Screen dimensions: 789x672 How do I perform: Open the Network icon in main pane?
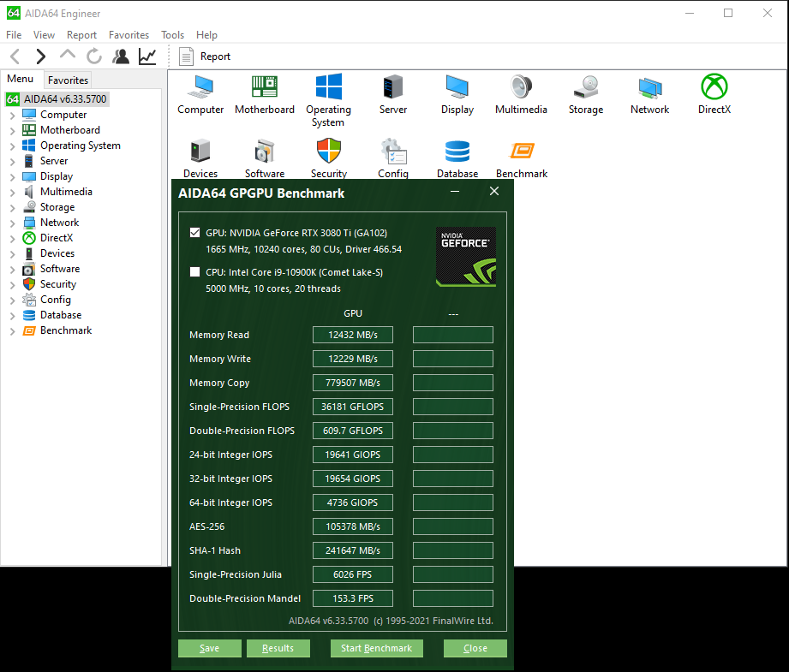coord(650,86)
